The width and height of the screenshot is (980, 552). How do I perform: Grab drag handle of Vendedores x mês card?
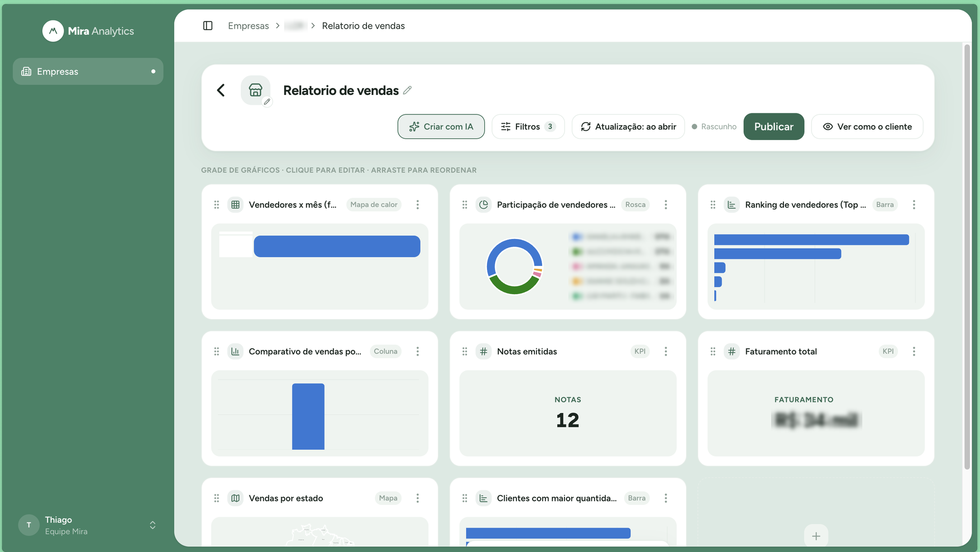coord(216,205)
